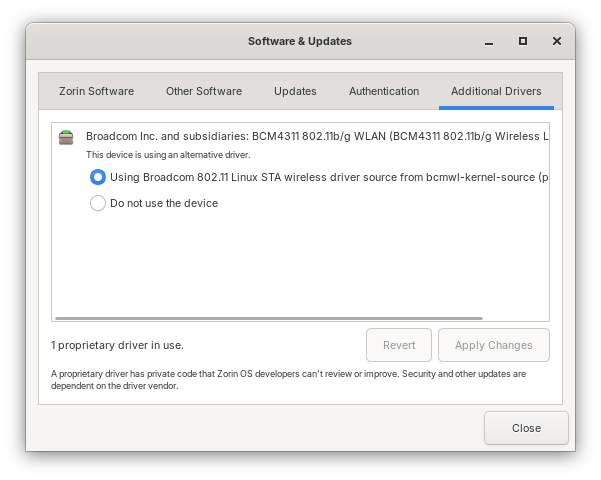Click "This device is using an alternative driver" text
Viewport: 601px width, 480px height.
[168, 155]
